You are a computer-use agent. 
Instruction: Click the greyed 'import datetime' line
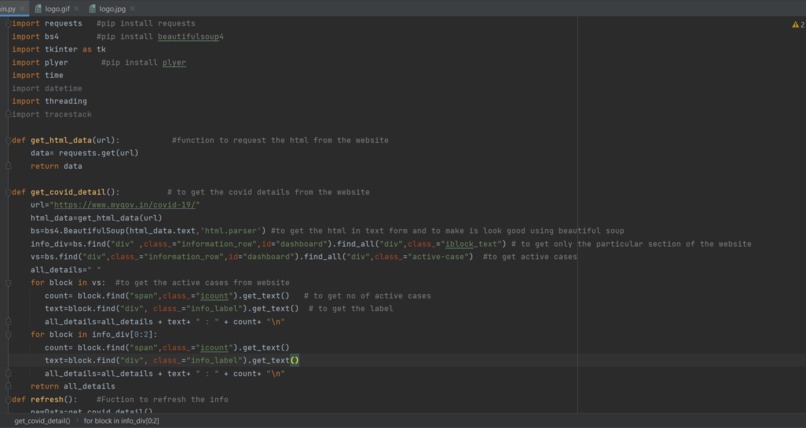pyautogui.click(x=47, y=88)
